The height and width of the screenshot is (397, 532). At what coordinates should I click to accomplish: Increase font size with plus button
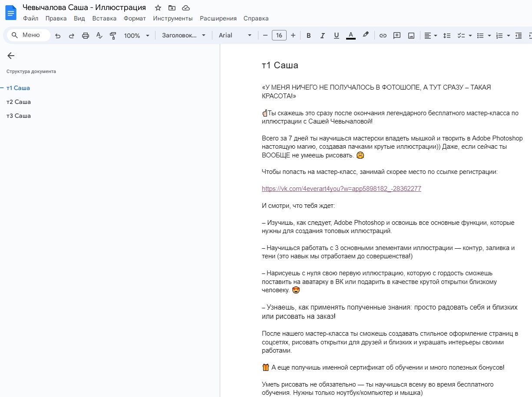click(293, 35)
